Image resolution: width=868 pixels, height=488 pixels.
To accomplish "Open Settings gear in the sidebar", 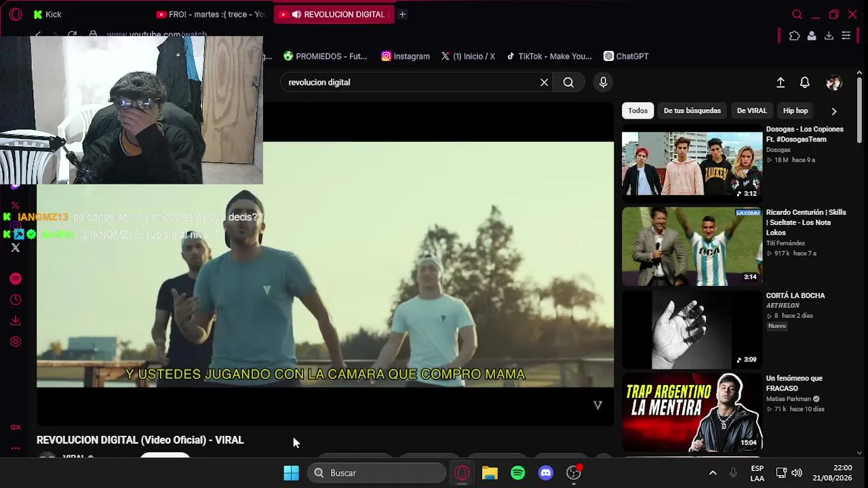I will pyautogui.click(x=16, y=342).
